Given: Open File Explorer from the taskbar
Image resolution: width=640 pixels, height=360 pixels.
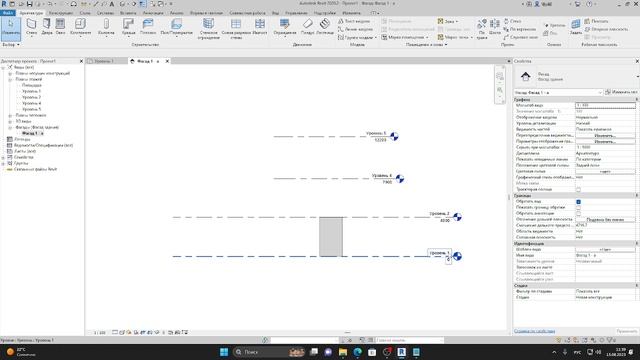Looking at the screenshot, I should coord(343,352).
